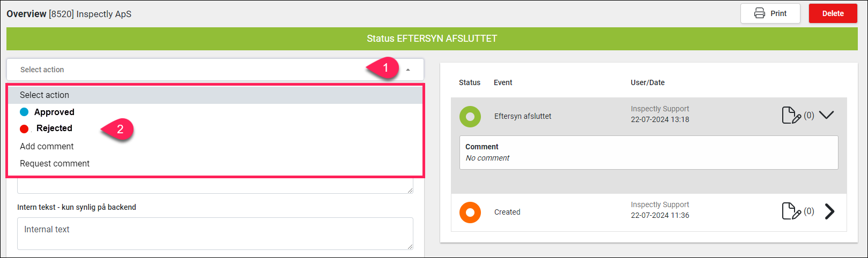This screenshot has height=258, width=868.
Task: Click the red dot beside Rejected
Action: [24, 128]
